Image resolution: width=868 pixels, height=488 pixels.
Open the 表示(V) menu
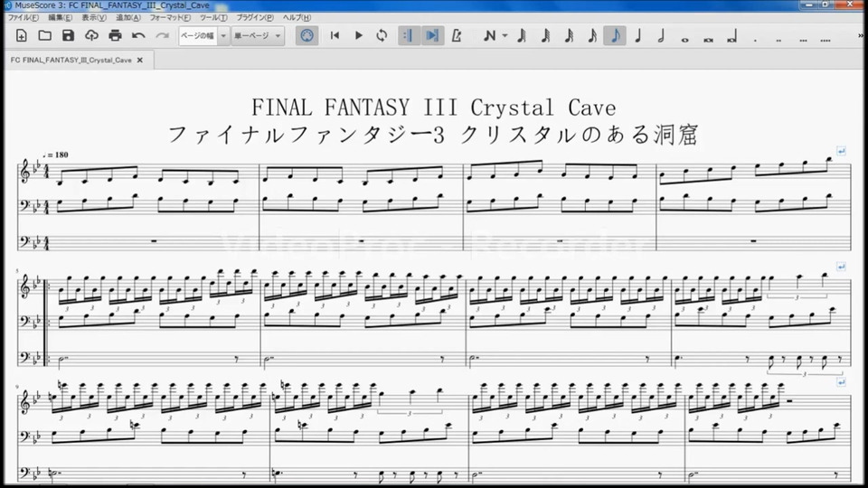click(x=93, y=18)
